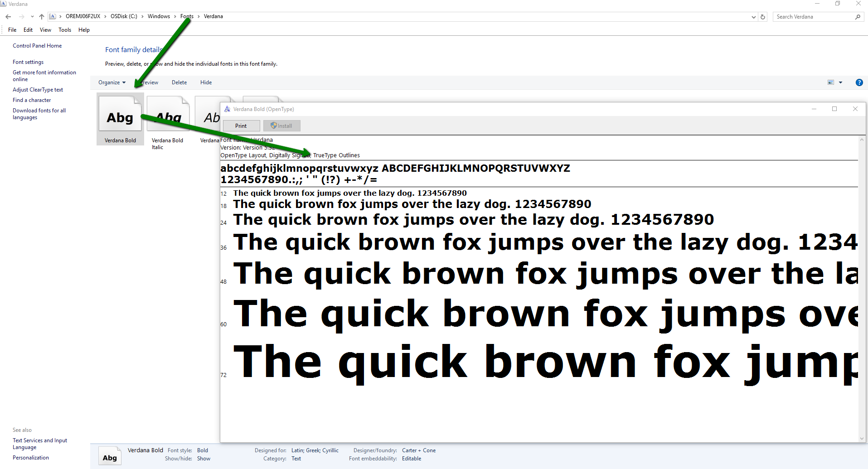Click the 'TrueType Outlines' text in viewer

point(336,155)
